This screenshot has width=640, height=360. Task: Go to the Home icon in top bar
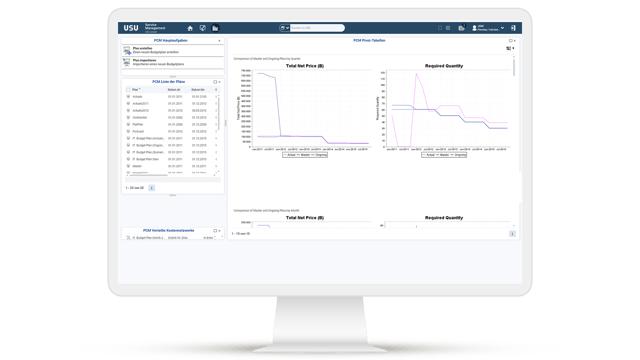(x=190, y=28)
